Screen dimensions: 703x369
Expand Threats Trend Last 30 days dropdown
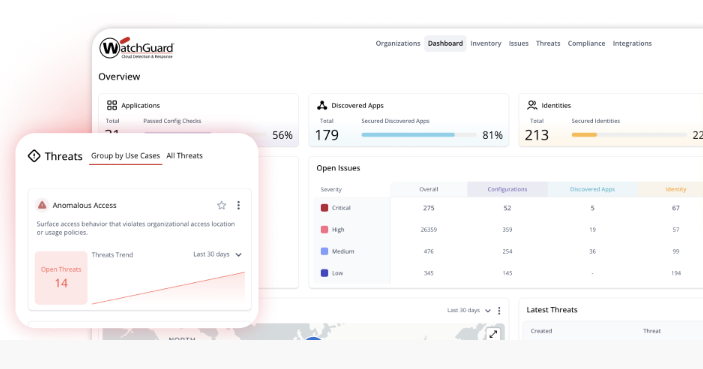(217, 254)
